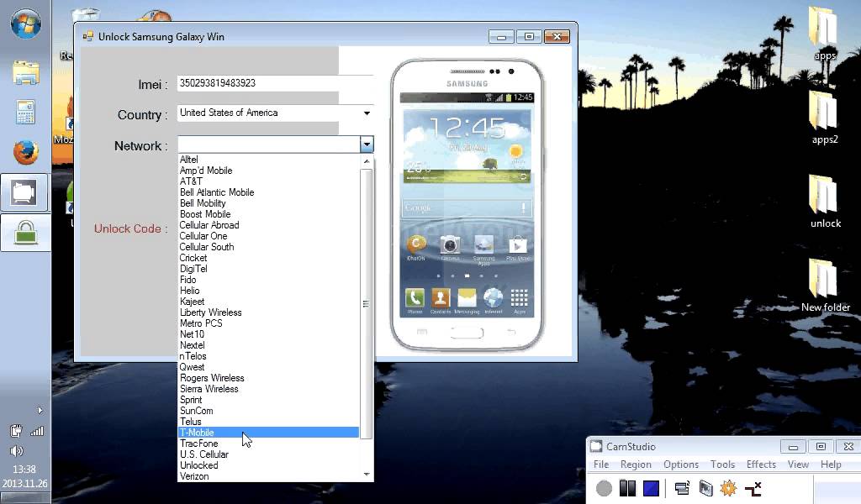The width and height of the screenshot is (861, 504).
Task: Click the volume speaker tray icon
Action: point(17,451)
